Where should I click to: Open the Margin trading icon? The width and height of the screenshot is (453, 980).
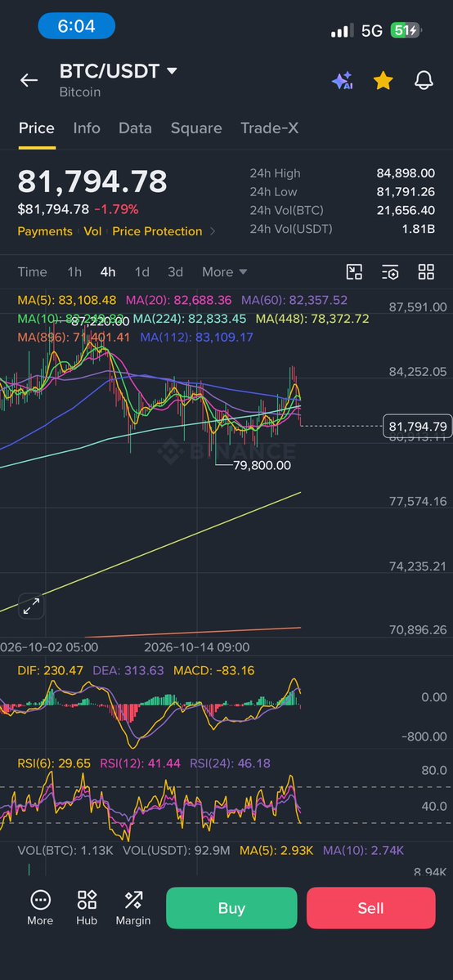pyautogui.click(x=133, y=907)
